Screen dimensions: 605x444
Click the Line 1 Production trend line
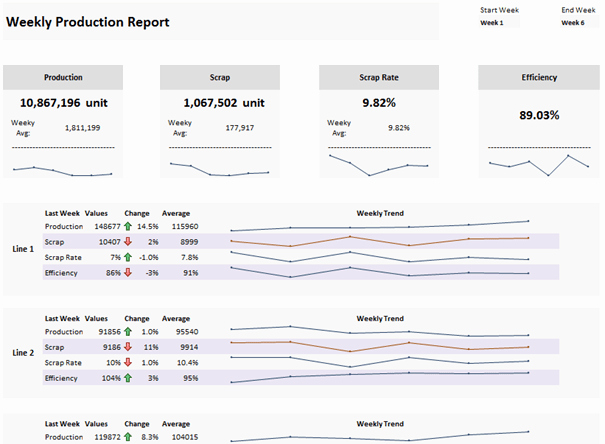380,226
